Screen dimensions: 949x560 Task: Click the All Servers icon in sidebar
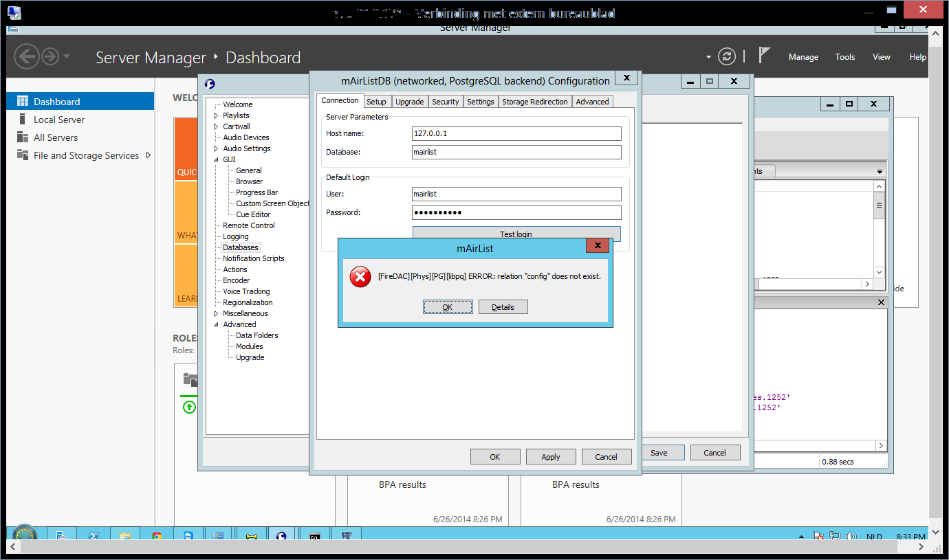click(x=22, y=137)
